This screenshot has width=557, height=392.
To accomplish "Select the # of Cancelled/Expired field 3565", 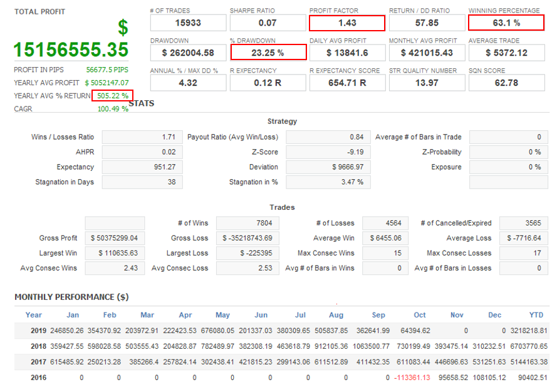I will click(524, 223).
